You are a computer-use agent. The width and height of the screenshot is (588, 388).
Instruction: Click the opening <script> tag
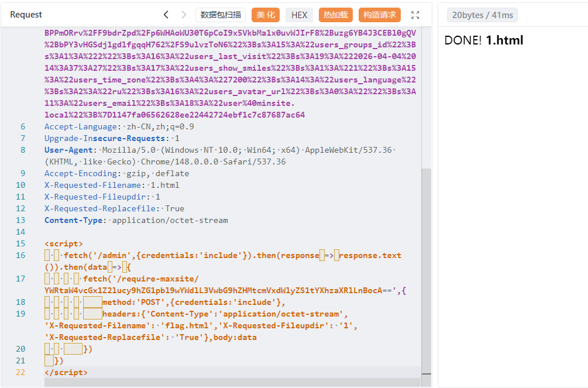64,243
